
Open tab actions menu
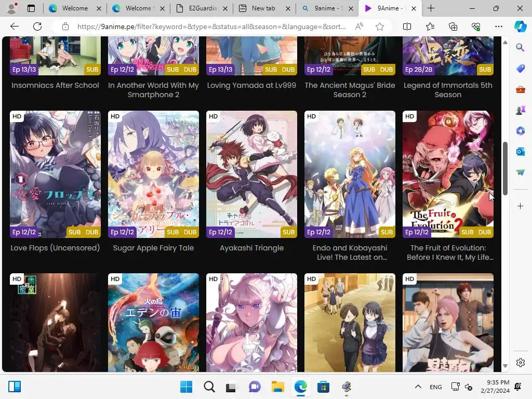tap(31, 8)
